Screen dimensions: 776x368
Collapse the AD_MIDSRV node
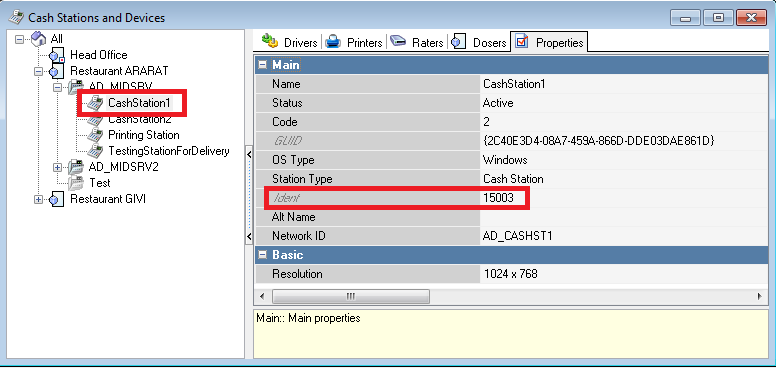(x=58, y=87)
